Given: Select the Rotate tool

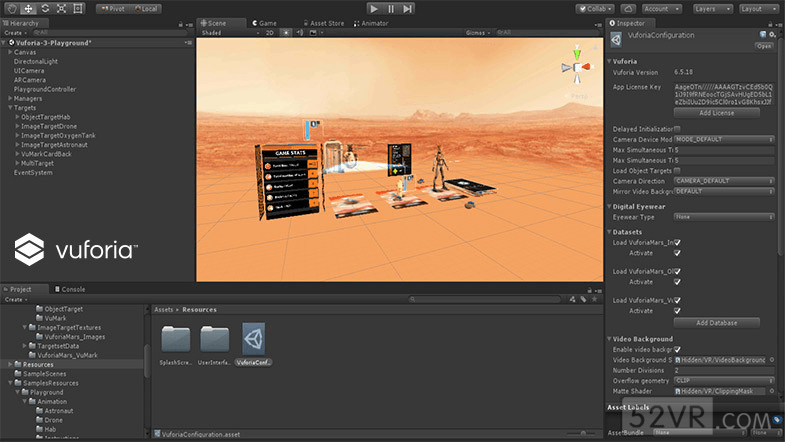Looking at the screenshot, I should (x=45, y=9).
